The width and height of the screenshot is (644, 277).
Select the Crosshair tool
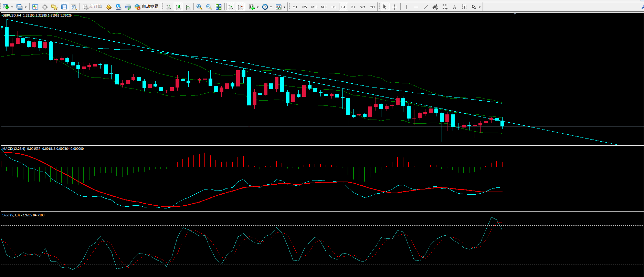click(394, 7)
